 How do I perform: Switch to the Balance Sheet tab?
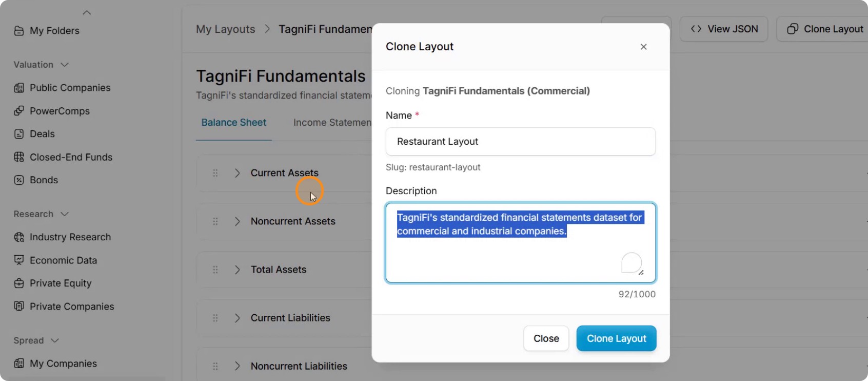point(234,123)
